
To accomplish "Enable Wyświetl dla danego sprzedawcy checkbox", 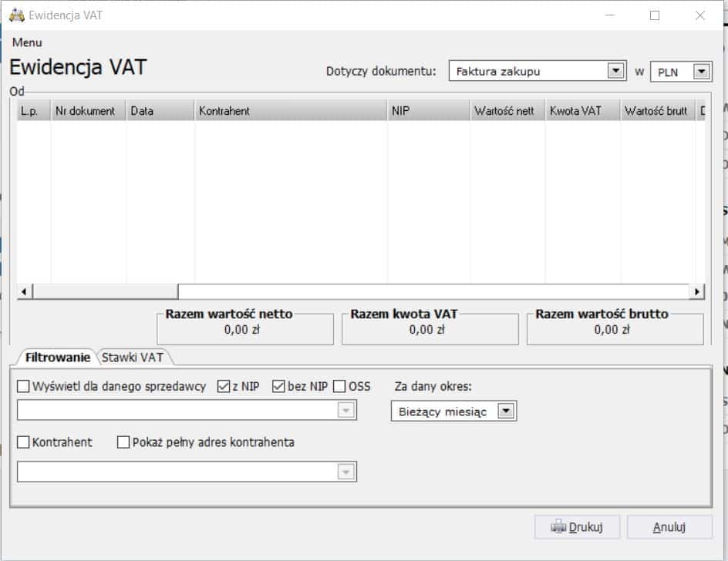I will 24,387.
